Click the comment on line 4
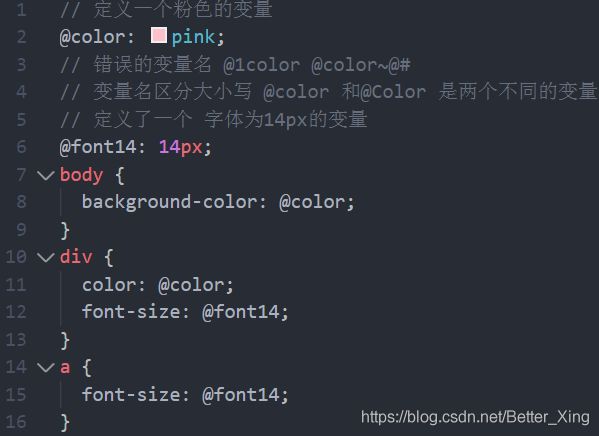 [328, 92]
